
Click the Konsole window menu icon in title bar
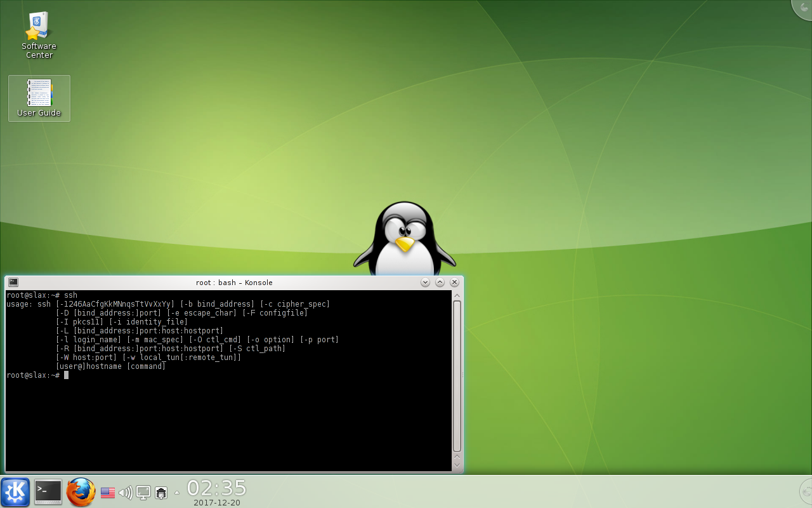click(x=13, y=283)
